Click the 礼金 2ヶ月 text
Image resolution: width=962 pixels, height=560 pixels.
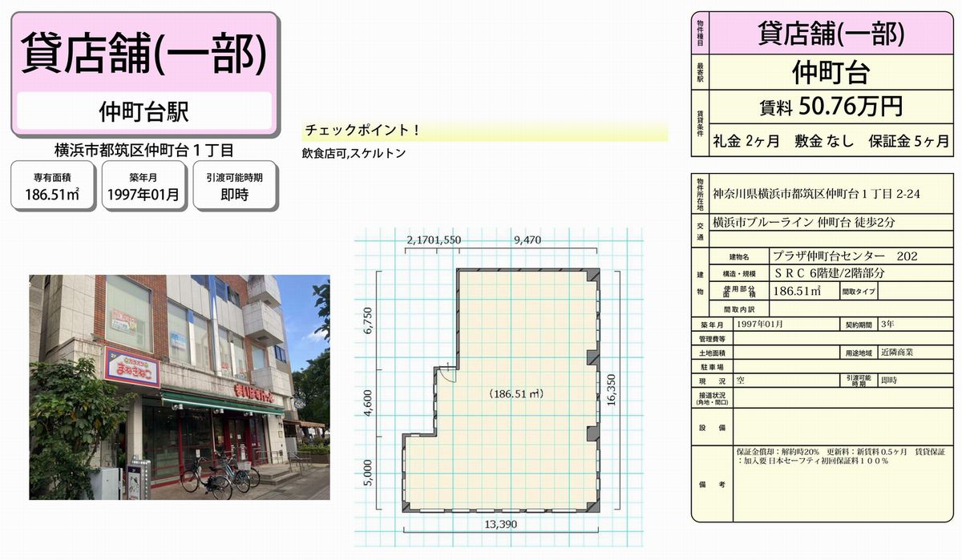746,142
